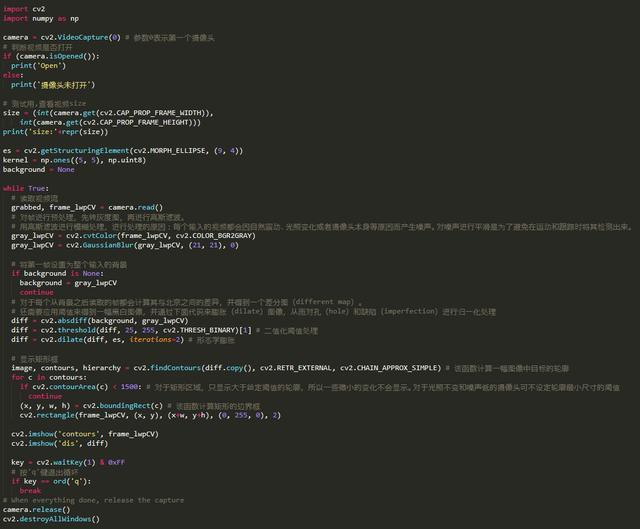The width and height of the screenshot is (640, 529).
Task: Click the 'background = gray_lwpCV' assignment
Action: [x=68, y=282]
